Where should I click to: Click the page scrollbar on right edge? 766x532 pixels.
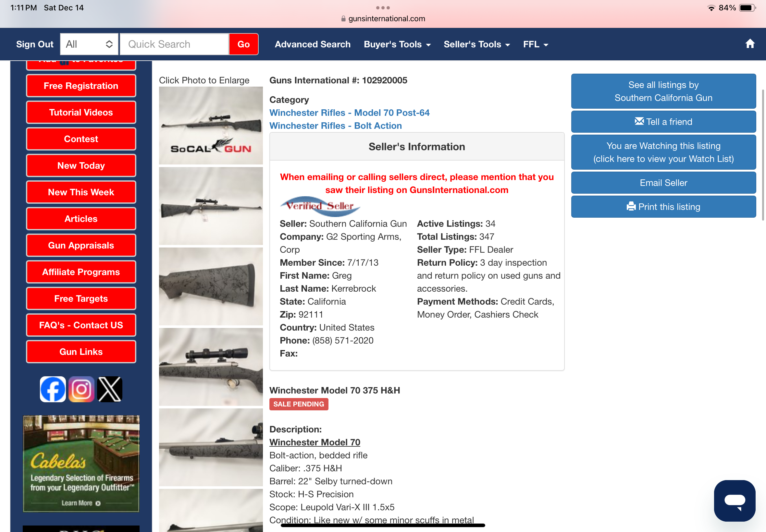(x=763, y=155)
